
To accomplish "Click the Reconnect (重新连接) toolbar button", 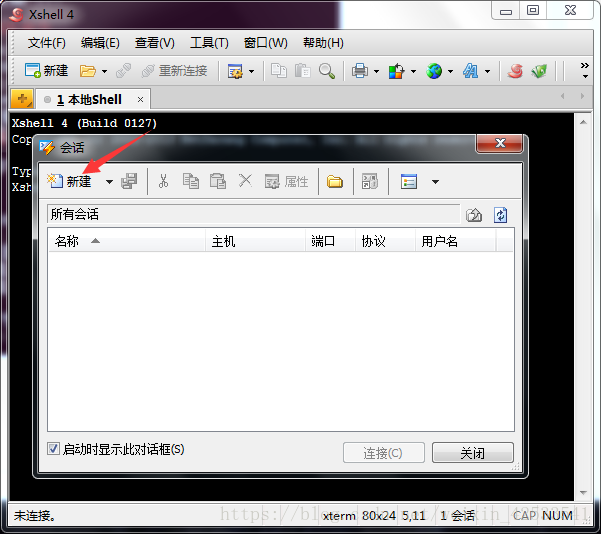I will point(174,71).
